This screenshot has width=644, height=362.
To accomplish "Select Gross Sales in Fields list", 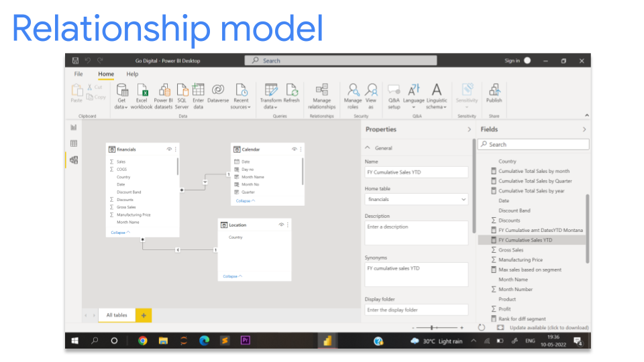I will point(511,250).
